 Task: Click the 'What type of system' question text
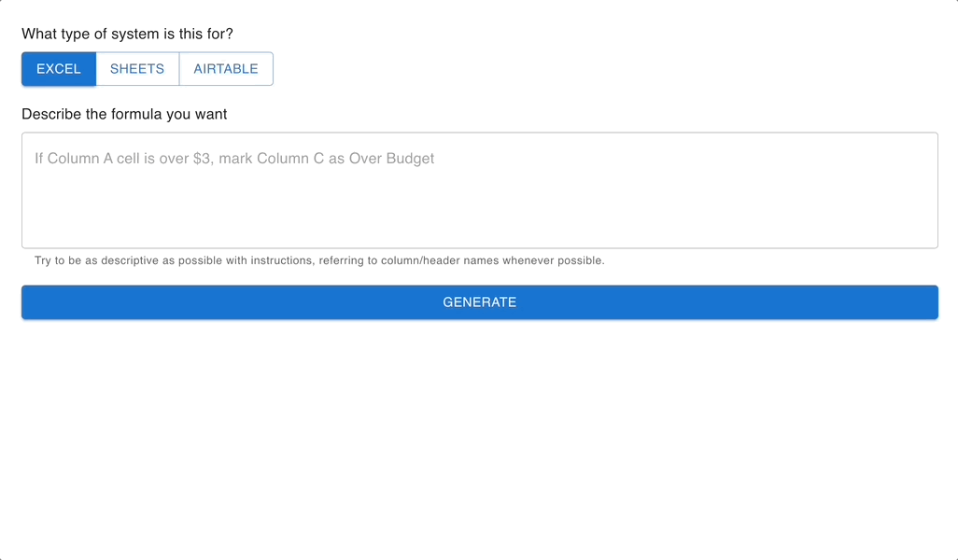pyautogui.click(x=127, y=35)
